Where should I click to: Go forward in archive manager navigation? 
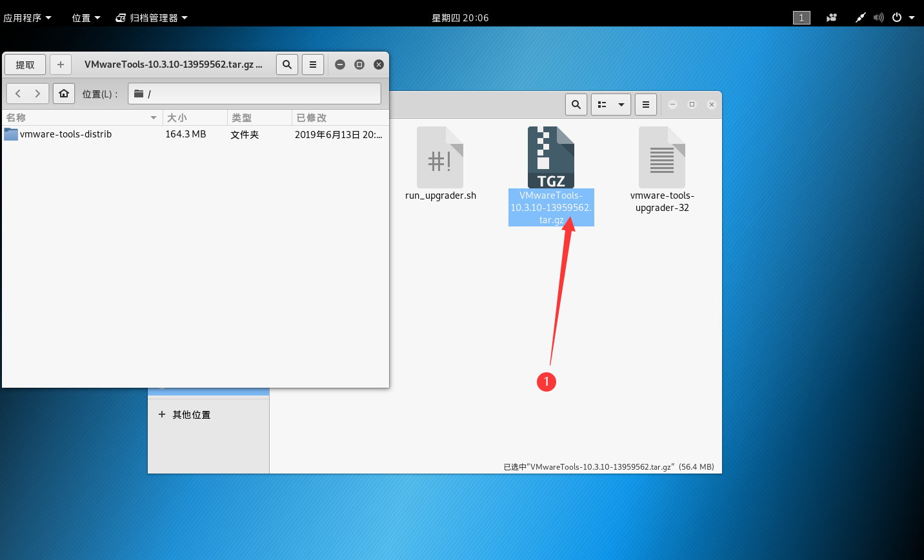pyautogui.click(x=38, y=94)
